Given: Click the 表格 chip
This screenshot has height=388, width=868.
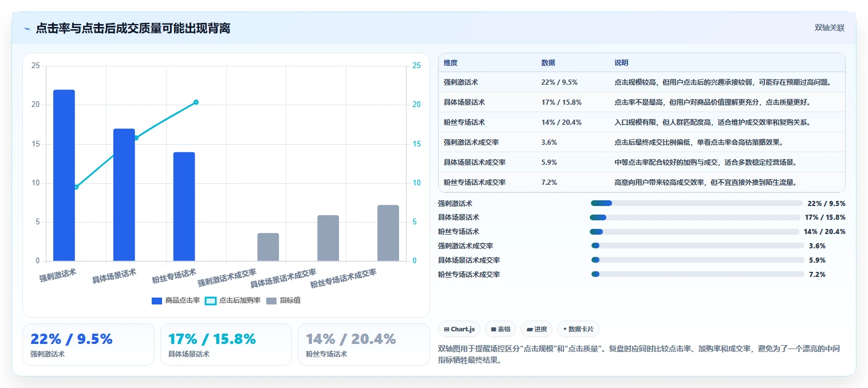Looking at the screenshot, I should pos(500,329).
